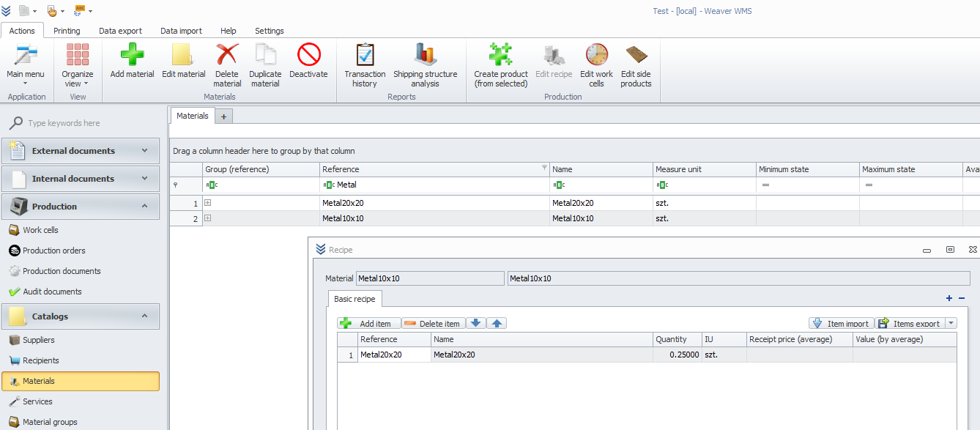Select the Quantity cell 0.25000
This screenshot has width=980, height=430.
[x=676, y=355]
